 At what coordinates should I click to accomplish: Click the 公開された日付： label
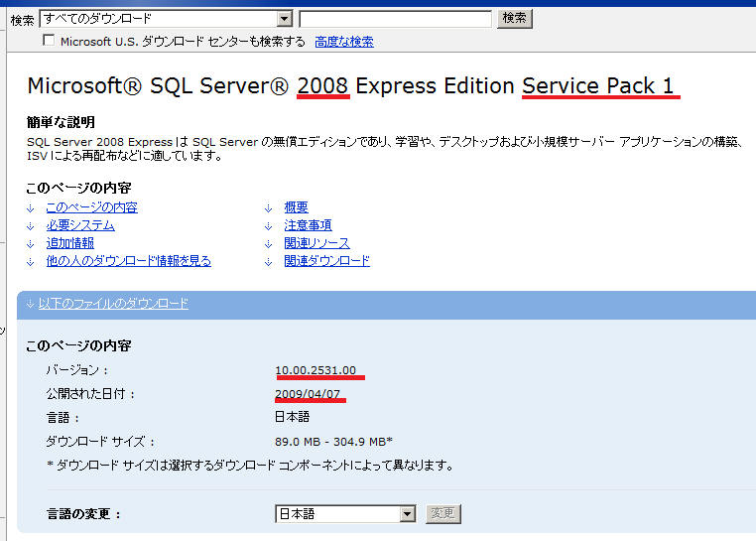point(90,394)
